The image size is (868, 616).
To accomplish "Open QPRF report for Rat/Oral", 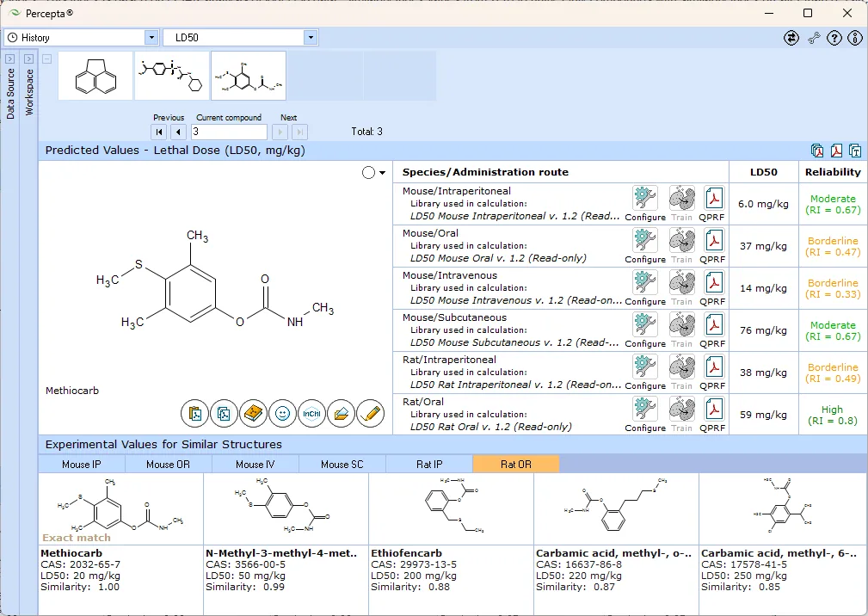I will tap(713, 410).
